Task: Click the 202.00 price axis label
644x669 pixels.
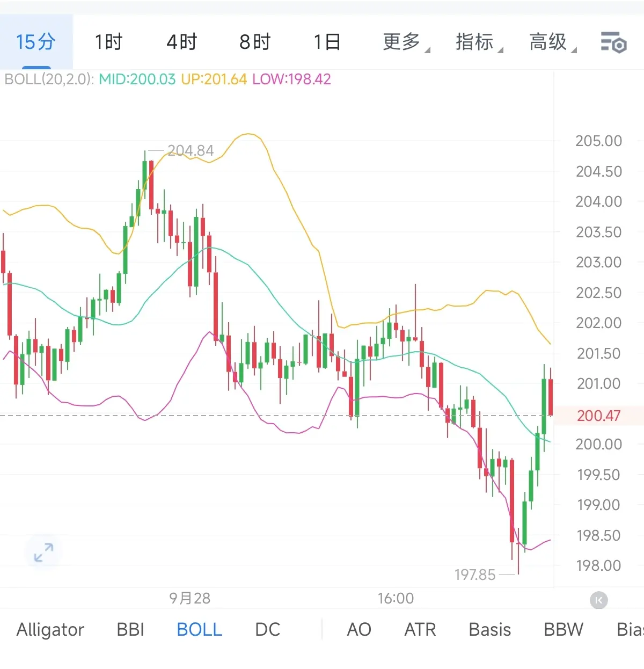Action: coord(598,323)
